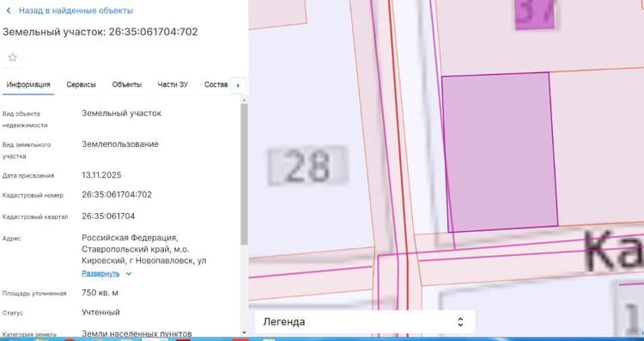Expand the full address with Развернуть link

click(x=100, y=274)
